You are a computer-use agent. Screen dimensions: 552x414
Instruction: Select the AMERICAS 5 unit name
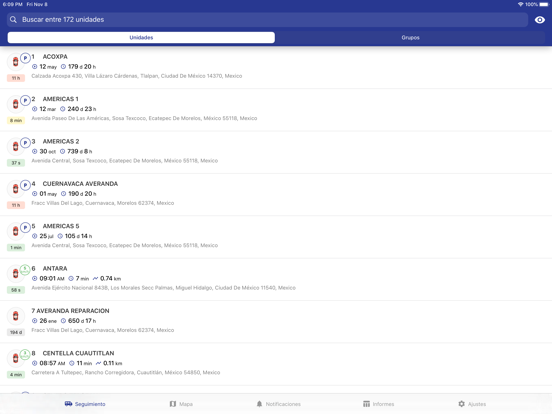click(x=61, y=226)
